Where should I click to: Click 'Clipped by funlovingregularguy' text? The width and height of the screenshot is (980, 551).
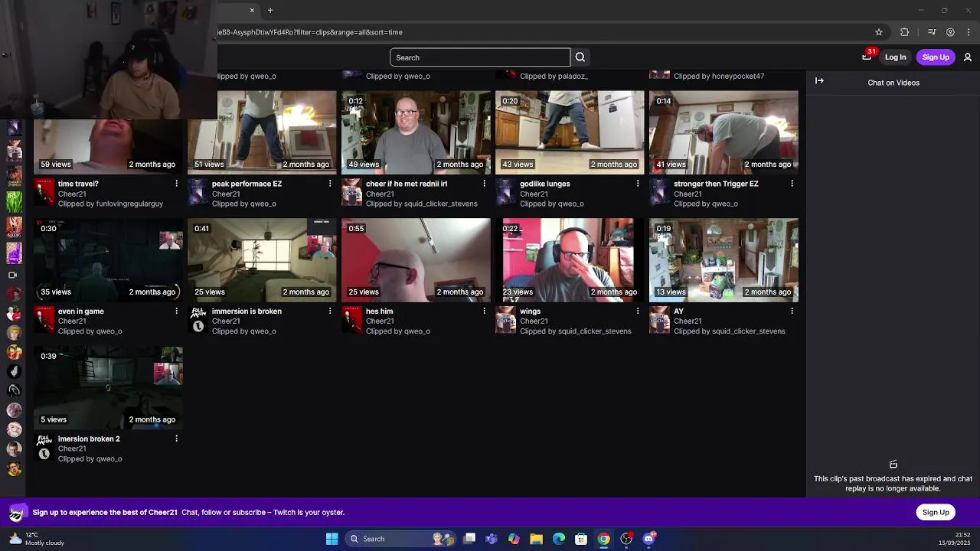(x=110, y=204)
